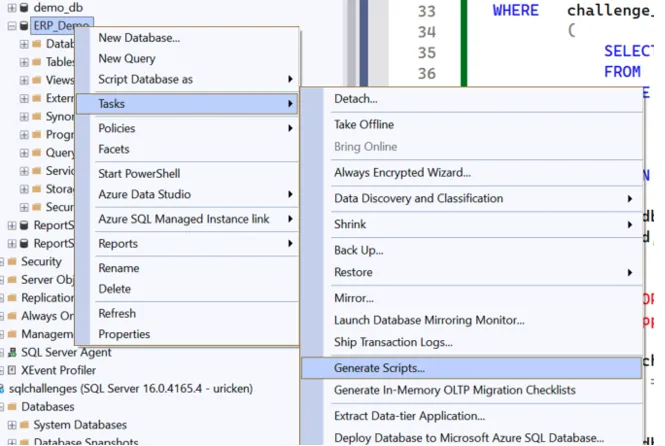
Task: Click the SQL Server Agent icon
Action: (x=12, y=352)
